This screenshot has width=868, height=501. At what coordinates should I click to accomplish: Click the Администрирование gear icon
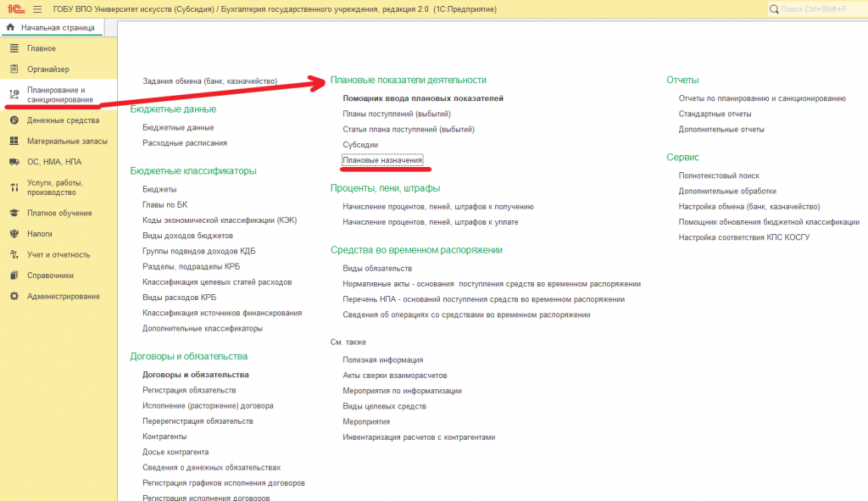coord(14,296)
